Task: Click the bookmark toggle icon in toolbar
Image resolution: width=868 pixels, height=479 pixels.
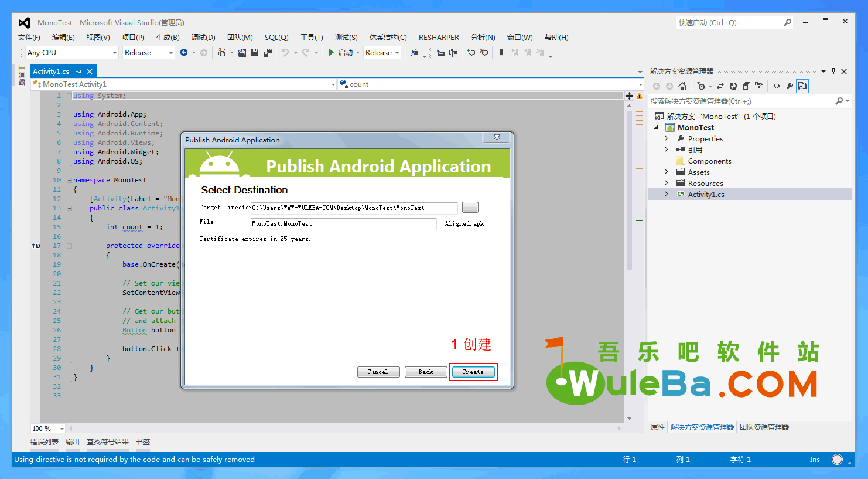Action: pyautogui.click(x=501, y=53)
